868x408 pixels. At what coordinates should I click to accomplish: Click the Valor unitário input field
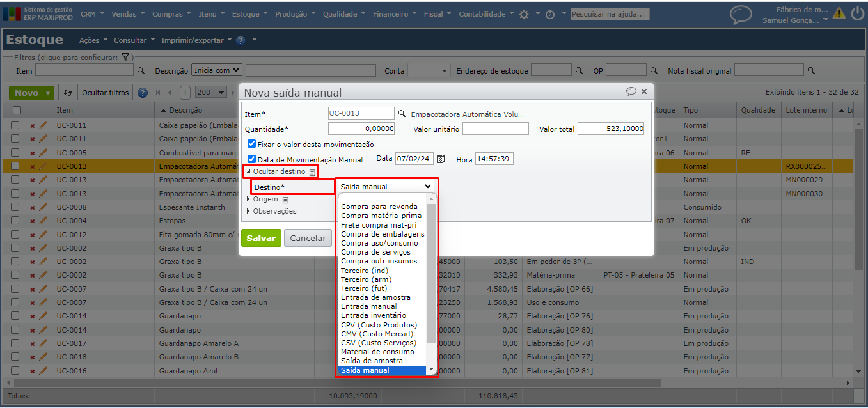coord(495,129)
